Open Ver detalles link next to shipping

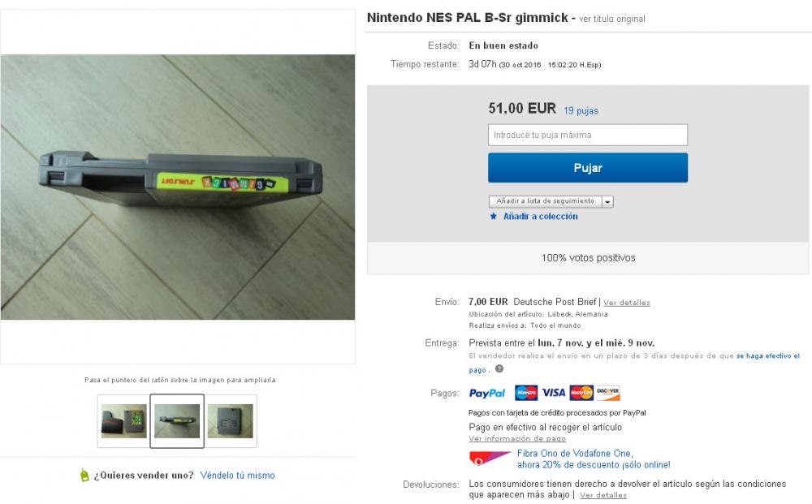[627, 303]
